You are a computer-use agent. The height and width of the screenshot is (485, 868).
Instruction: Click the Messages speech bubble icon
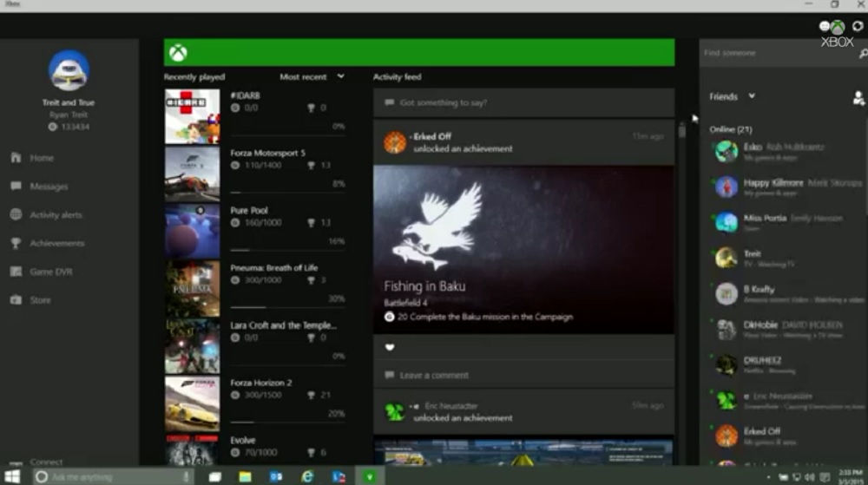(16, 187)
